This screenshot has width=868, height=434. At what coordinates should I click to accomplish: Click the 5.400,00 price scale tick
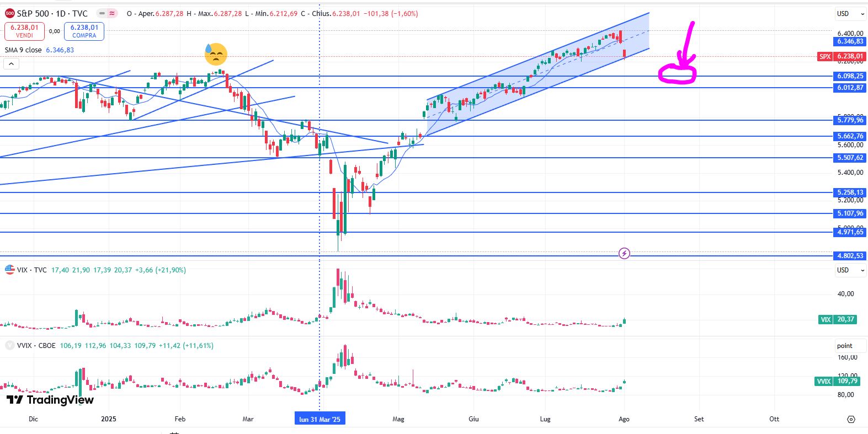click(x=850, y=173)
